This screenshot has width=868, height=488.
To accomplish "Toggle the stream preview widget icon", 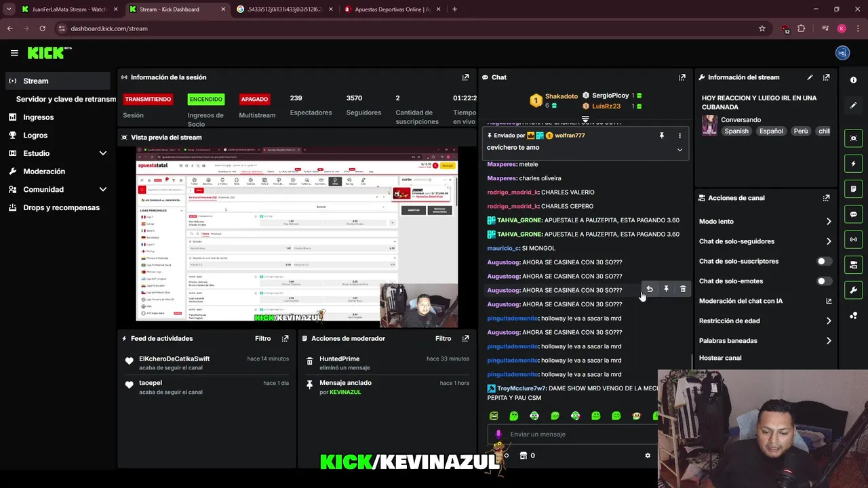I will pos(853,138).
